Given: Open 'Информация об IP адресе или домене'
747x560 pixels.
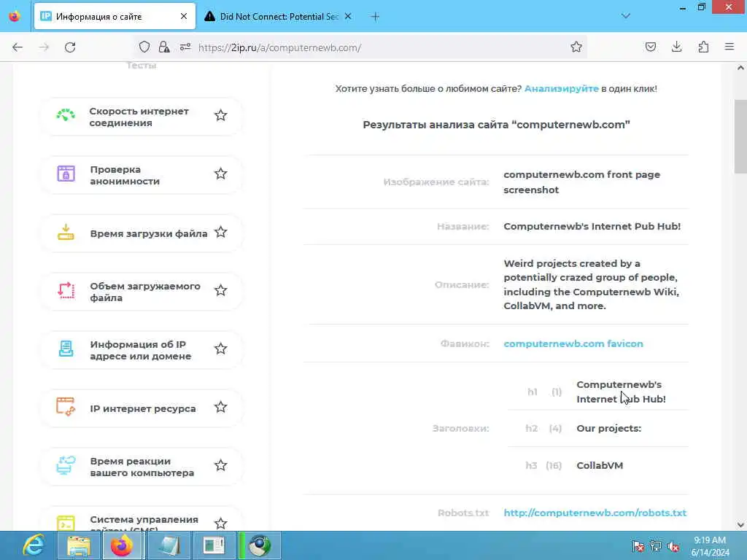Looking at the screenshot, I should coord(141,350).
